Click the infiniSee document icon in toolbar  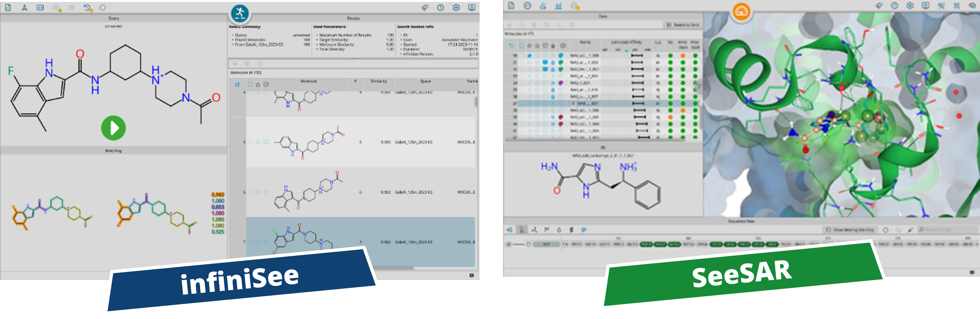tap(8, 8)
